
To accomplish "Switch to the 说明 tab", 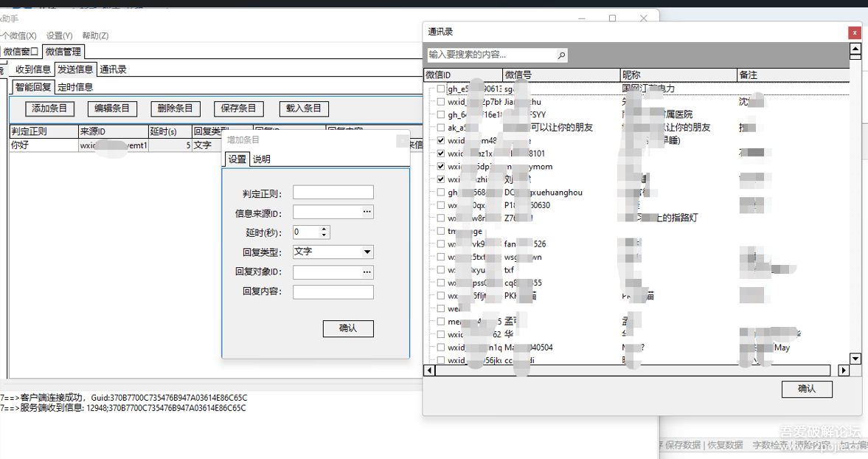I will 261,159.
